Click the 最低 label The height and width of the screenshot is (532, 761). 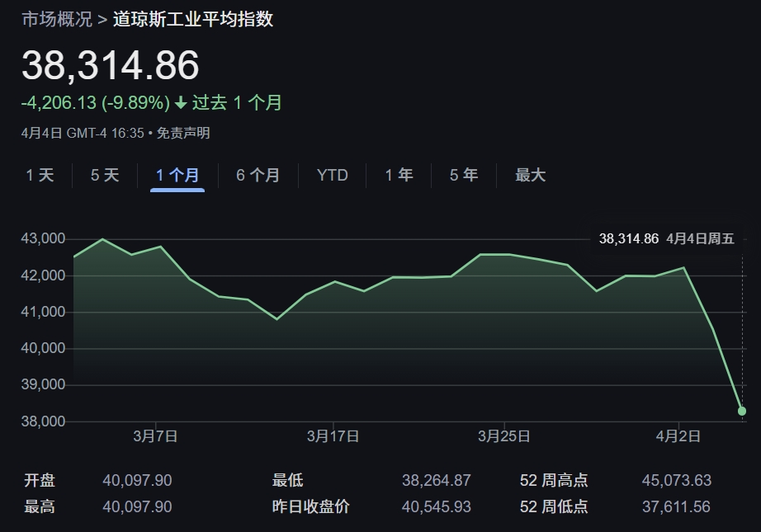click(x=287, y=480)
